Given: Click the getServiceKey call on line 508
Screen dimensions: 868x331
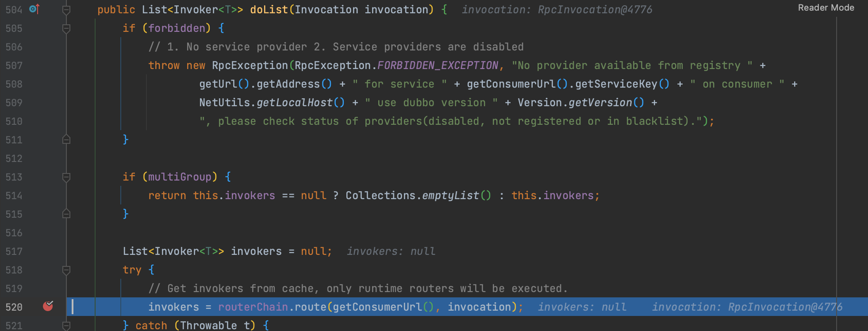Looking at the screenshot, I should click(x=616, y=84).
